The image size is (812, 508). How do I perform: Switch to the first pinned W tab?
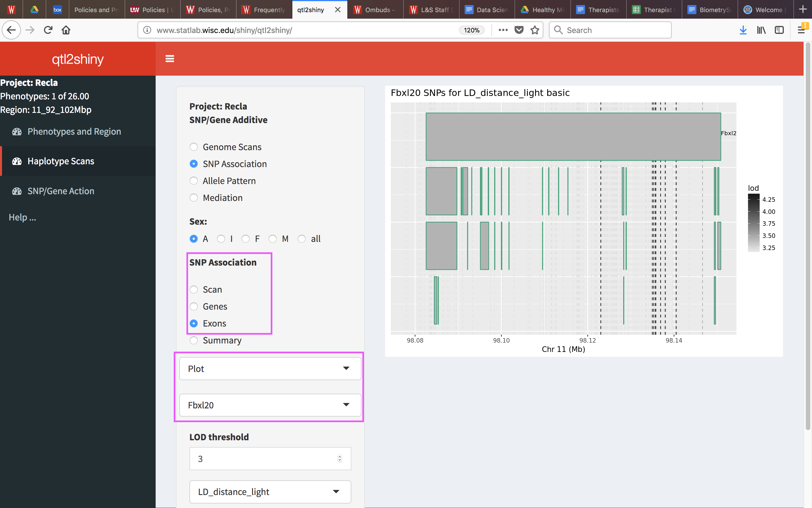[11, 10]
